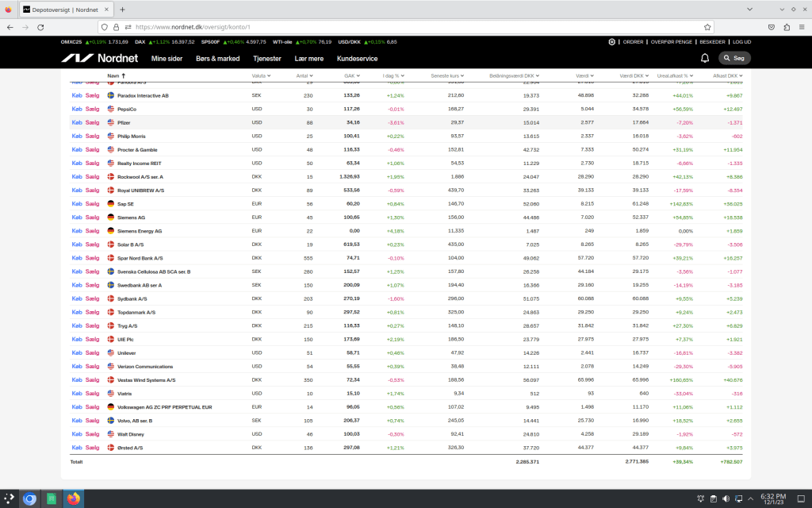812x508 pixels.
Task: Open Chromium from the taskbar
Action: click(29, 498)
